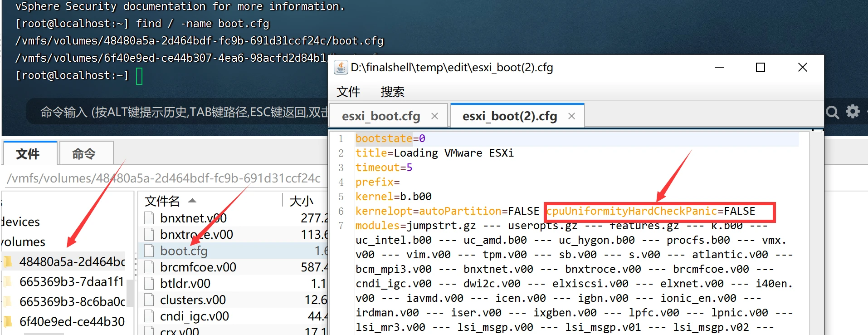The width and height of the screenshot is (868, 335).
Task: Select folder 48480a5a-2d464bc in tree
Action: [x=72, y=261]
